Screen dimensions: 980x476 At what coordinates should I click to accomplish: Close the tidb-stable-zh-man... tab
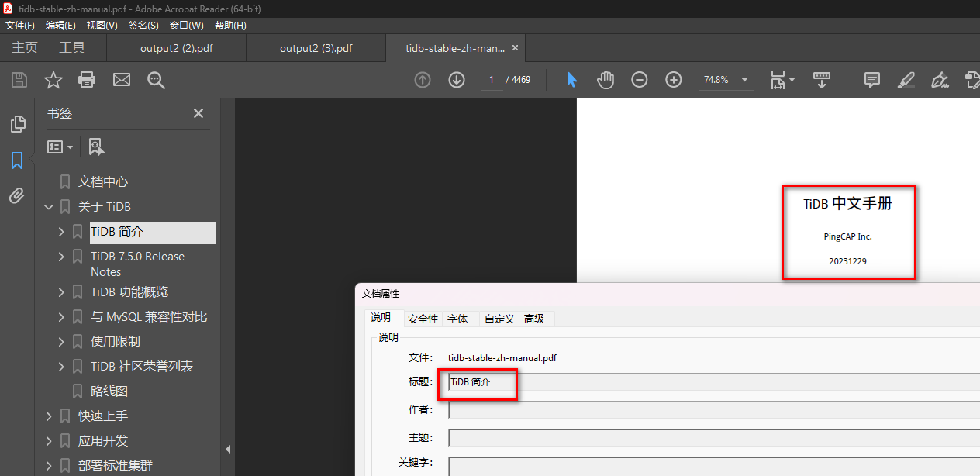515,48
